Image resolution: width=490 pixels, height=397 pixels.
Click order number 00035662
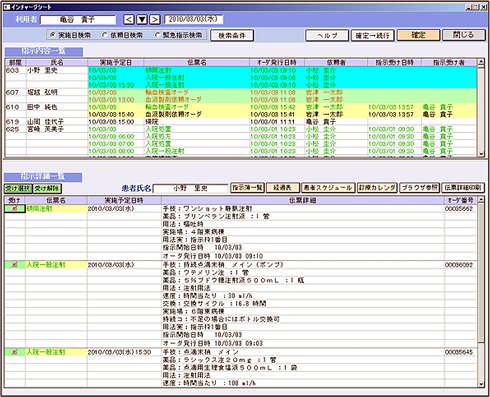[459, 209]
